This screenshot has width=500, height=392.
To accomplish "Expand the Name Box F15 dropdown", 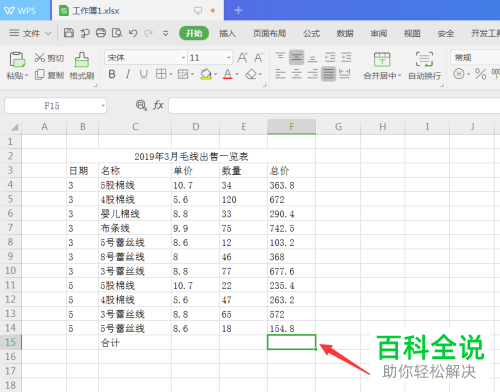I will (103, 106).
